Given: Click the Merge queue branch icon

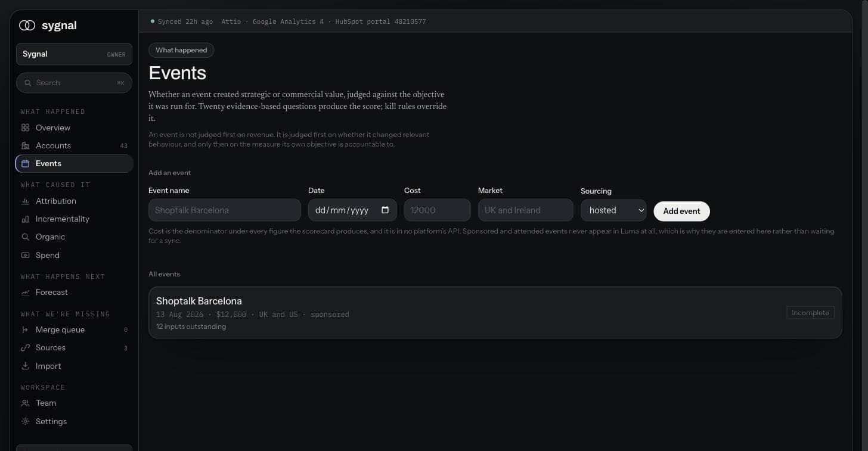Looking at the screenshot, I should pyautogui.click(x=25, y=330).
